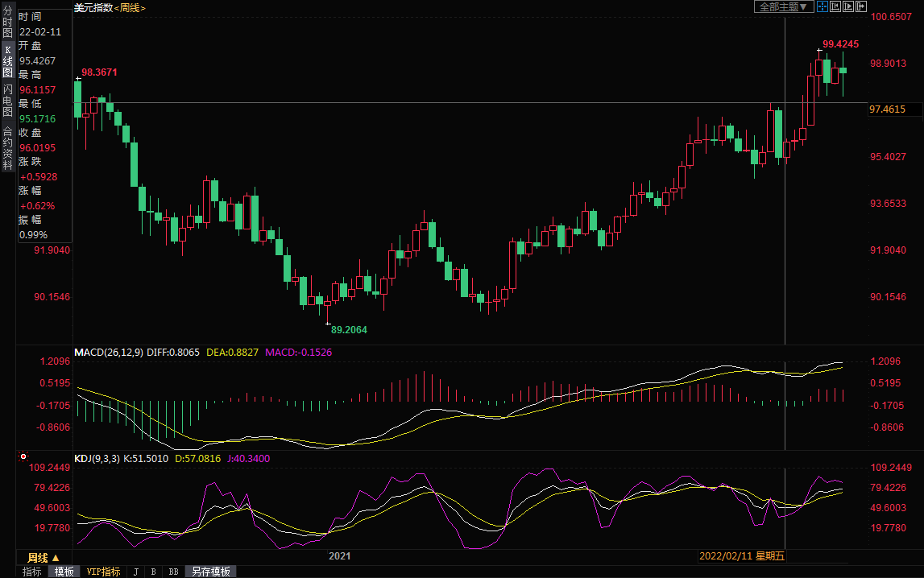Click the chart playback arrow icon
924x578 pixels.
(x=847, y=6)
